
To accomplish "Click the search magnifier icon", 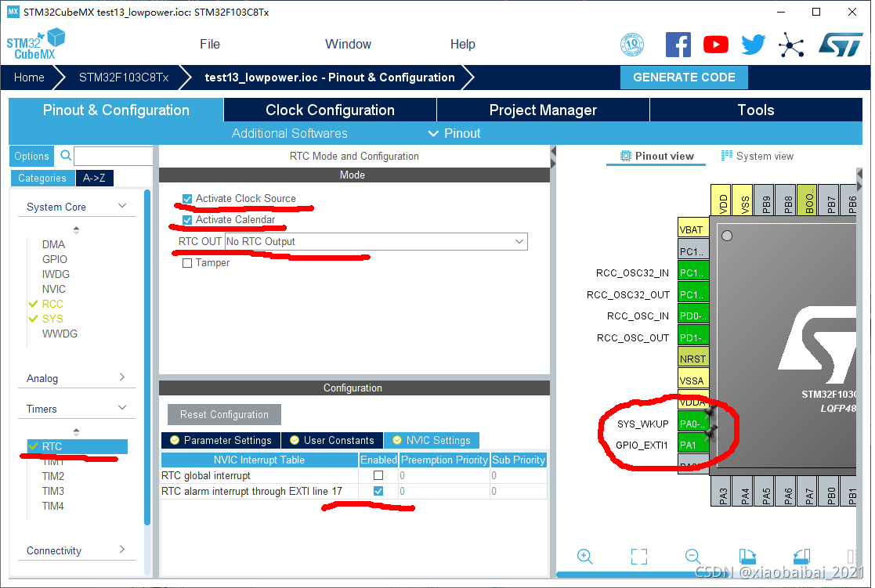I will click(x=65, y=156).
